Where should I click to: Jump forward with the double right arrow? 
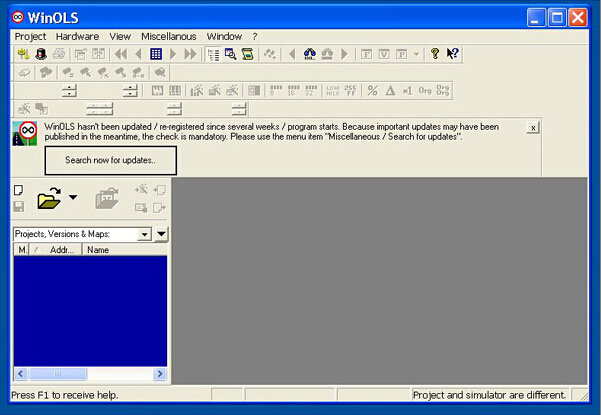(190, 54)
